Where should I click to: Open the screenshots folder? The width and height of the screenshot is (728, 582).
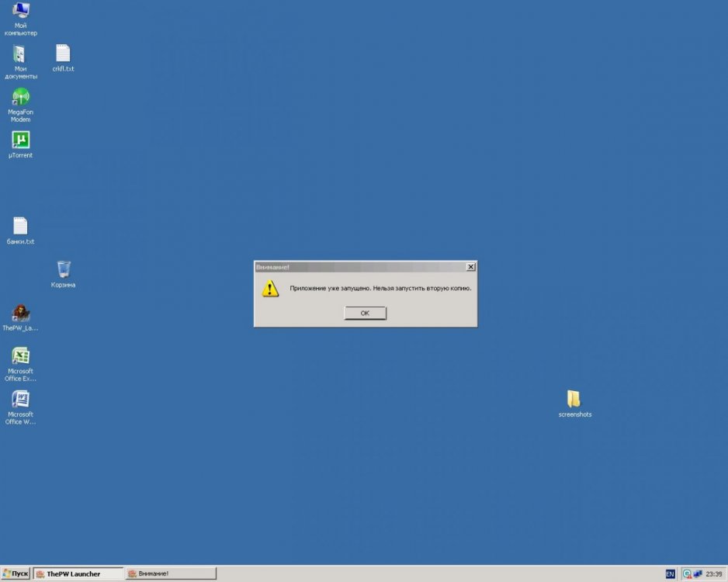click(x=575, y=398)
